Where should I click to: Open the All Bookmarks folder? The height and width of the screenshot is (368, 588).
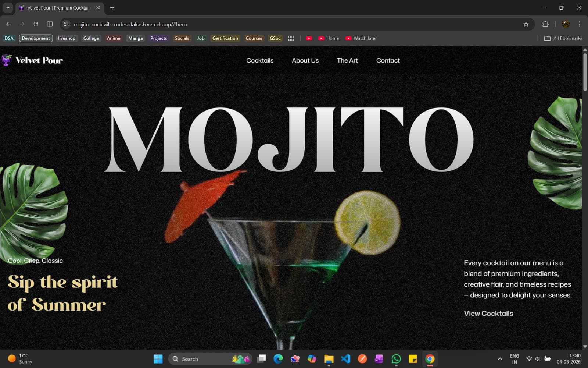563,38
